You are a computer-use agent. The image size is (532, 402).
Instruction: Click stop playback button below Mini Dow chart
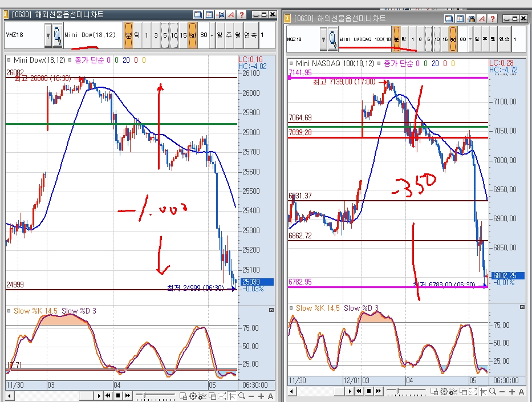[x=117, y=396]
